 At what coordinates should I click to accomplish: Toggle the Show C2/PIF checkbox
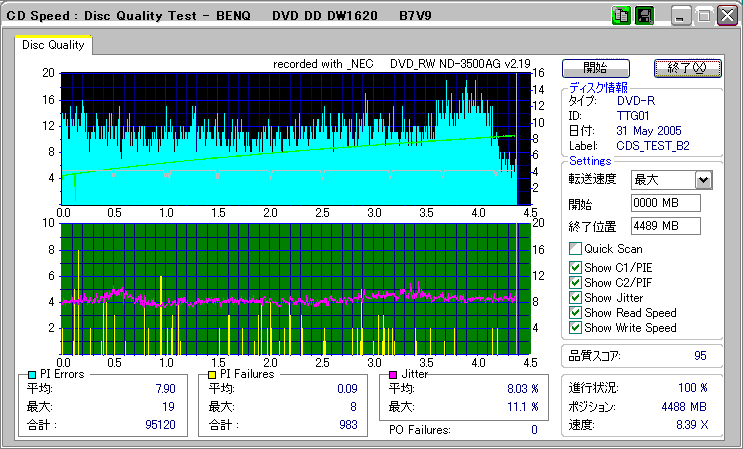coord(575,282)
